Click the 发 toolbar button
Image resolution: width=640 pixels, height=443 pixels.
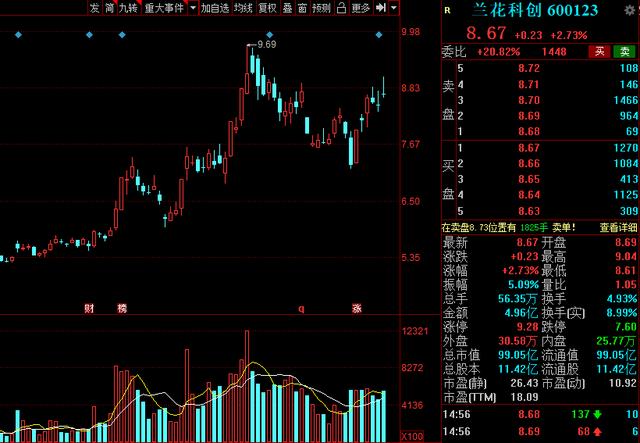pos(95,8)
